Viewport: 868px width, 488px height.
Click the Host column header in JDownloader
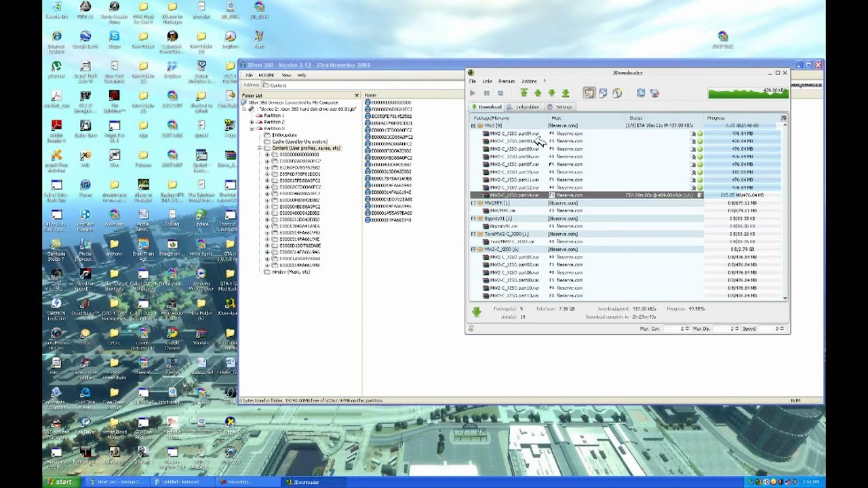[587, 118]
